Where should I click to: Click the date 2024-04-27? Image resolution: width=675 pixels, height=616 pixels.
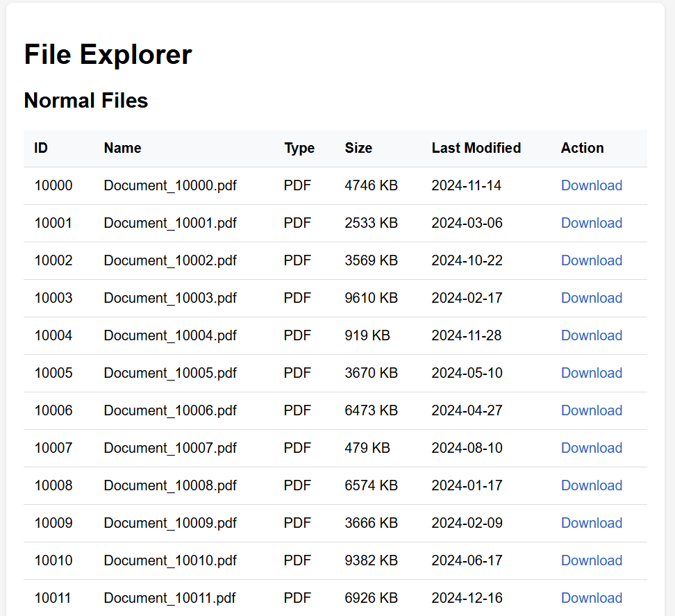467,410
